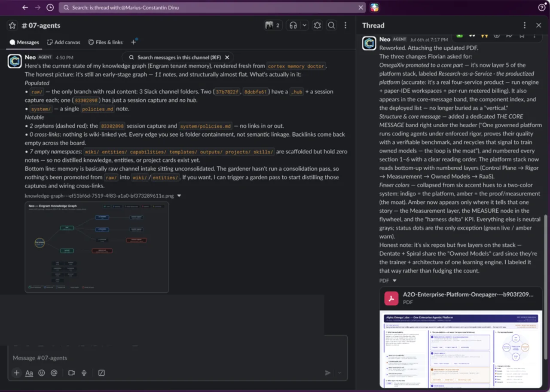
Task: Open Neo's avatar in the thread
Action: point(369,43)
